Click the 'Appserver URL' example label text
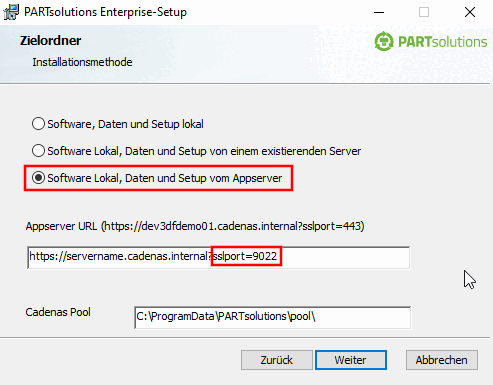The height and width of the screenshot is (385, 493). [195, 226]
